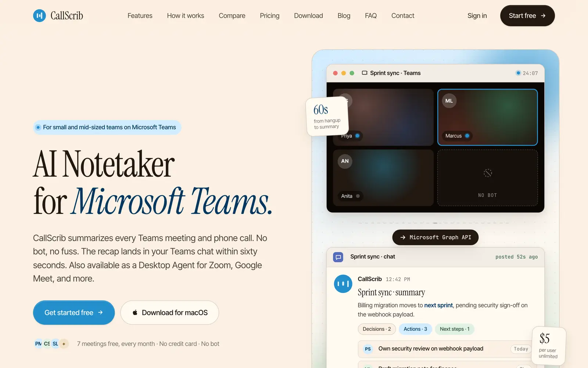588x368 pixels.
Task: Click the NO BOT crossed-circle icon
Action: coord(488,173)
